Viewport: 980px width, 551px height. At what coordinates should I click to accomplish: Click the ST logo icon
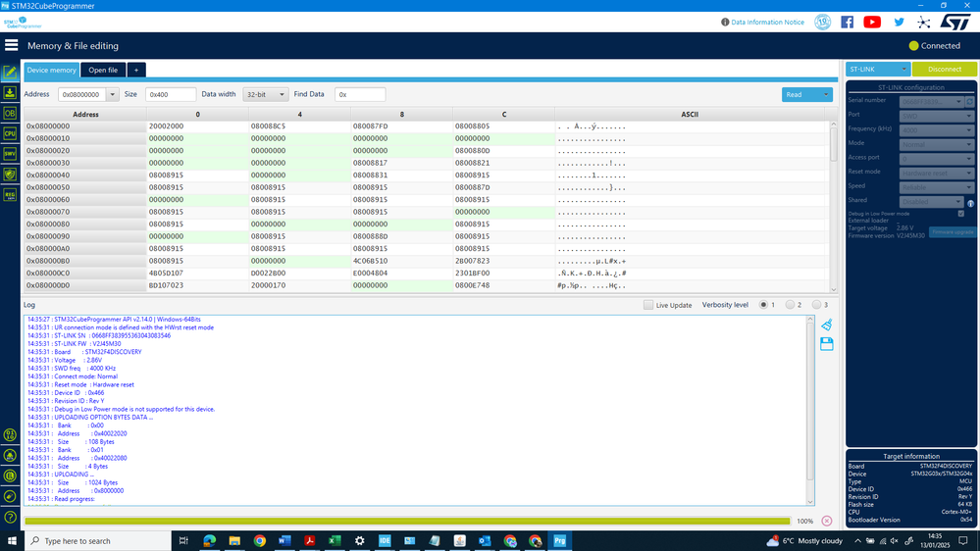pyautogui.click(x=955, y=22)
